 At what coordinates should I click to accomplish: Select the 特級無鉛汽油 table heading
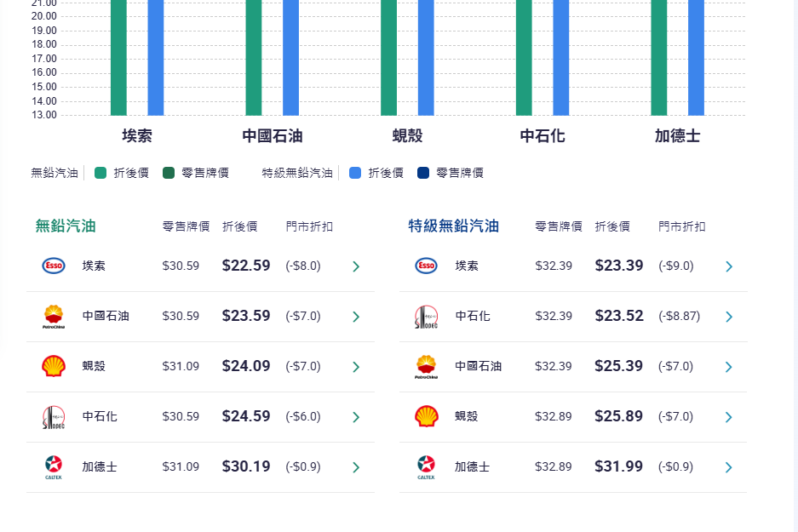[453, 226]
